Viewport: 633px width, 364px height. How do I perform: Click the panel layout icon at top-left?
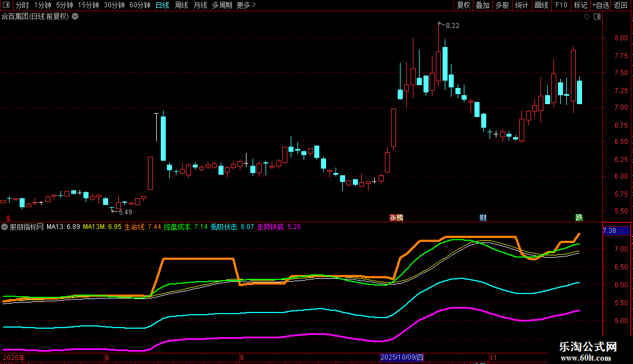(x=7, y=5)
